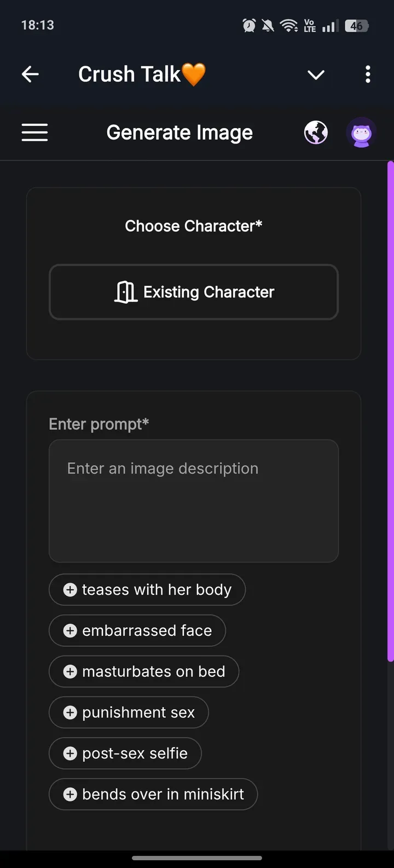Click the globe language icon
Image resolution: width=394 pixels, height=868 pixels.
click(x=316, y=133)
